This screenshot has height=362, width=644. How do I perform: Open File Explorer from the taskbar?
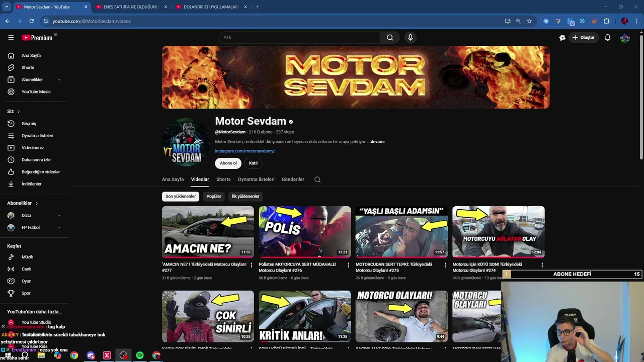click(41, 355)
